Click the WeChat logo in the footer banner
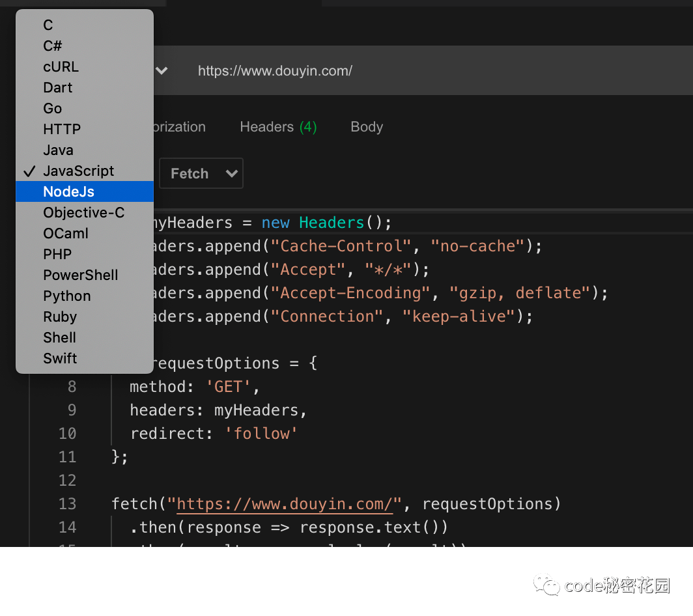The width and height of the screenshot is (693, 616). coord(546,585)
